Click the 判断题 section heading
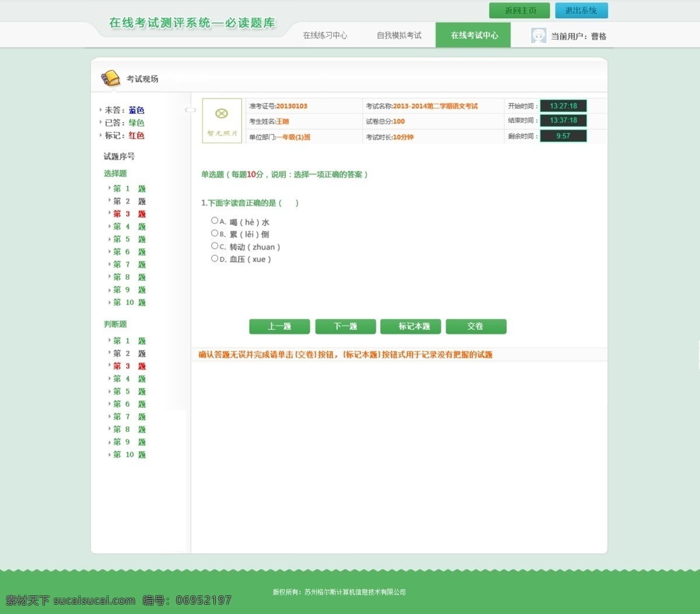 [115, 324]
